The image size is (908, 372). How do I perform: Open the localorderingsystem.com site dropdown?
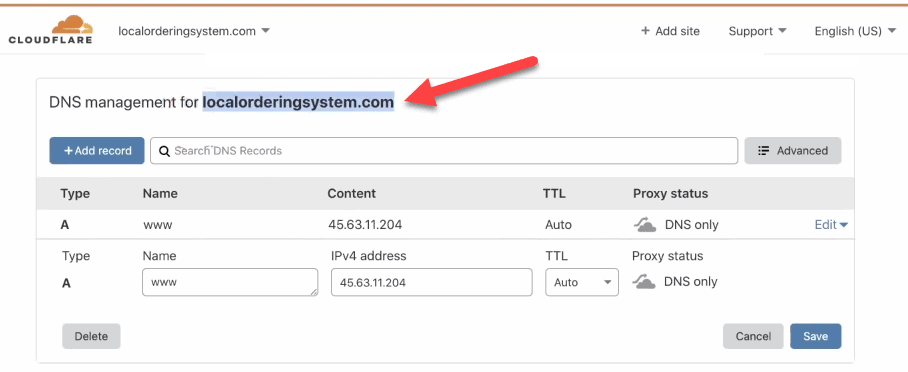coord(194,31)
